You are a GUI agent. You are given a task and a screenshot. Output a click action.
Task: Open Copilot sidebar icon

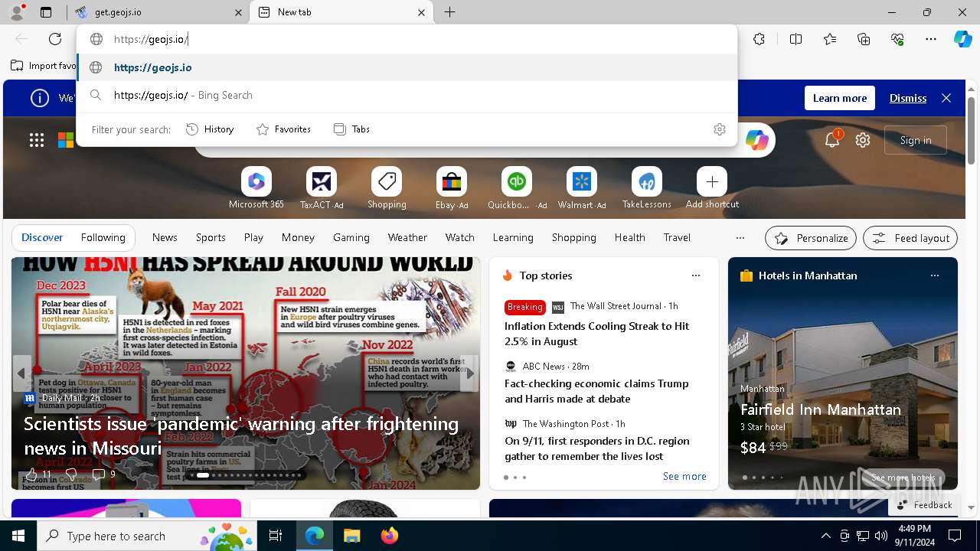(962, 39)
